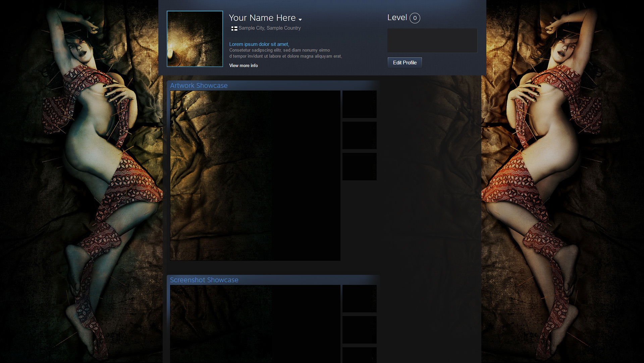Select the second small Screenshot Showcase thumbnail
Image resolution: width=644 pixels, height=363 pixels.
[359, 330]
